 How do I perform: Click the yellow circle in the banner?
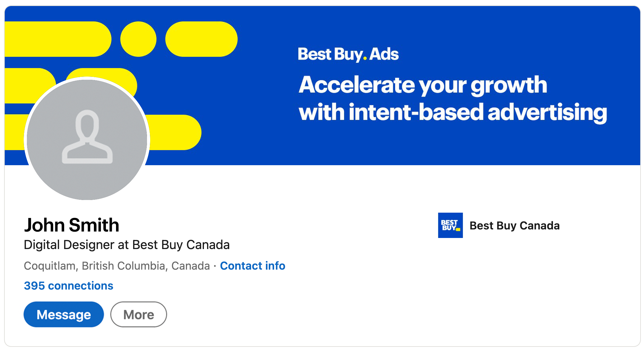(138, 39)
